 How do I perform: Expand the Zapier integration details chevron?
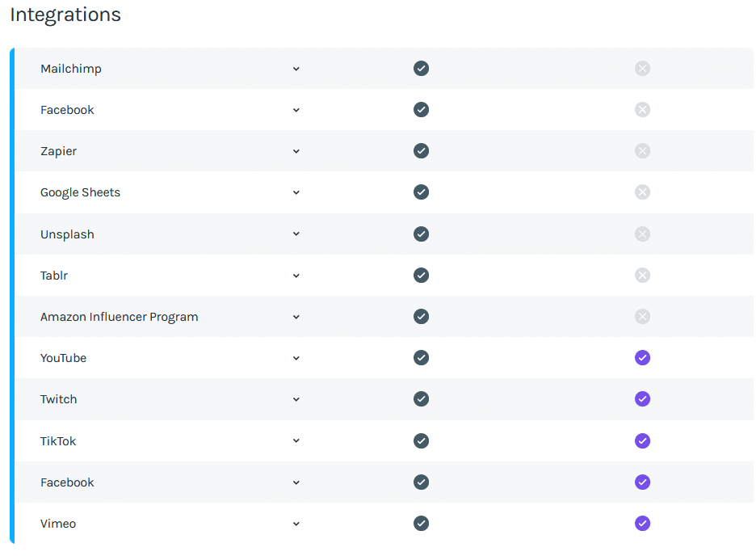[x=296, y=151]
